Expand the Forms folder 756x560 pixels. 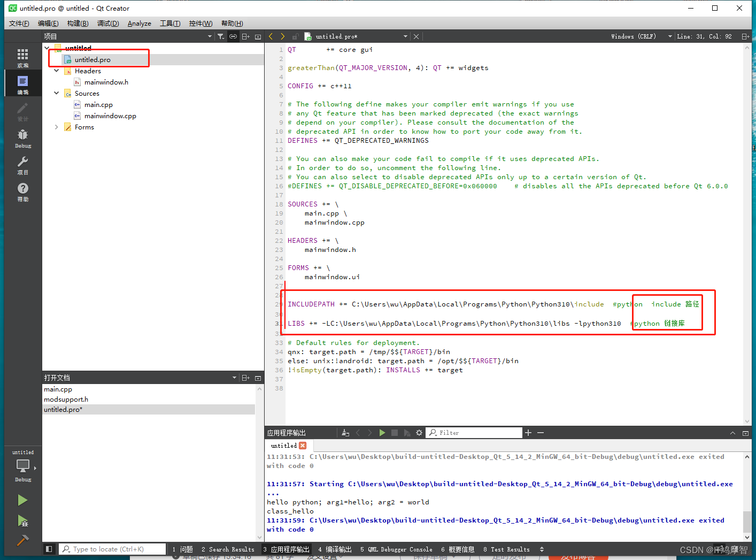click(57, 127)
